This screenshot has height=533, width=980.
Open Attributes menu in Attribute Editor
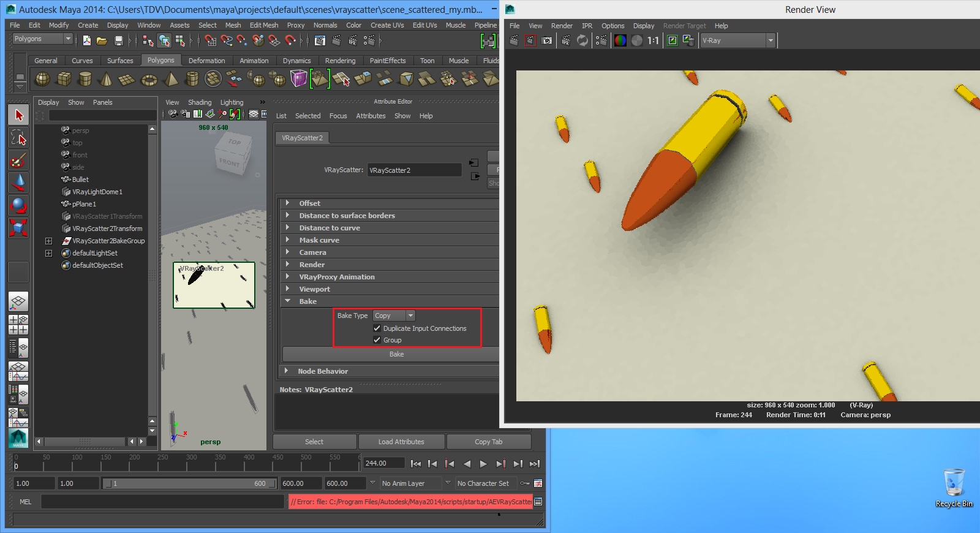pyautogui.click(x=371, y=116)
